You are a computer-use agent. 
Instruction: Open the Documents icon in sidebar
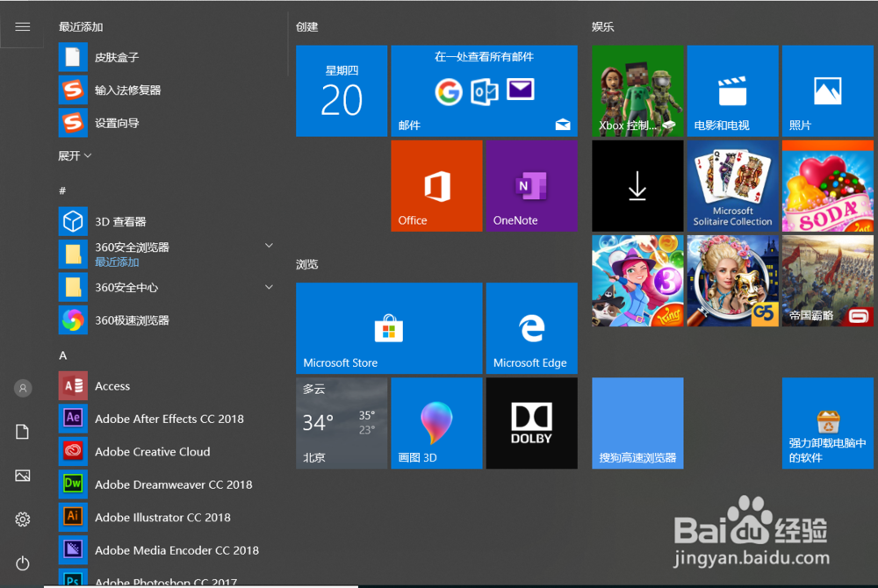[23, 432]
